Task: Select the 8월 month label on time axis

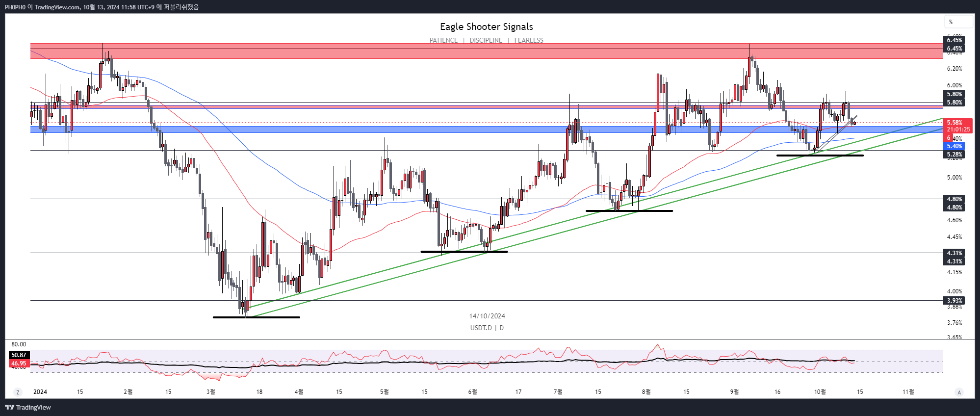Action: tap(646, 392)
